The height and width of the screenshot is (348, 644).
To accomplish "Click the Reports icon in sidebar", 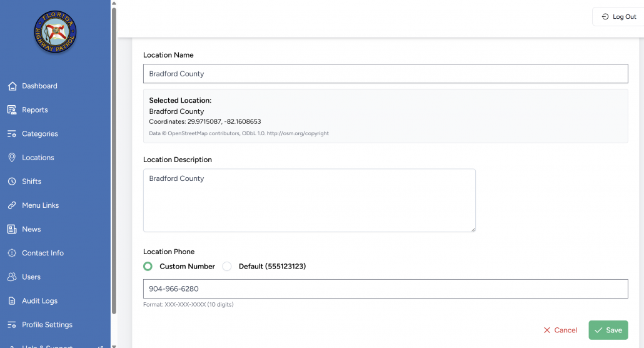I will pyautogui.click(x=12, y=110).
